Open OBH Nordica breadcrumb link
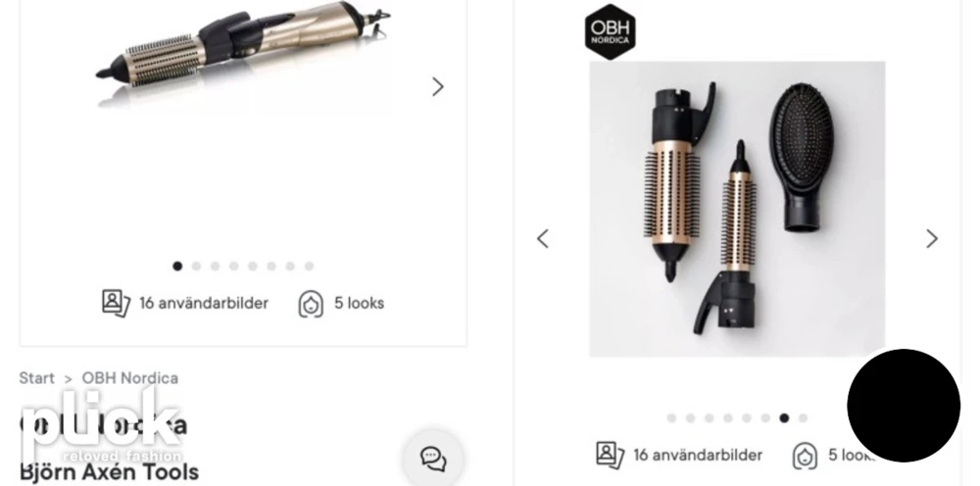980x486 pixels. tap(130, 378)
